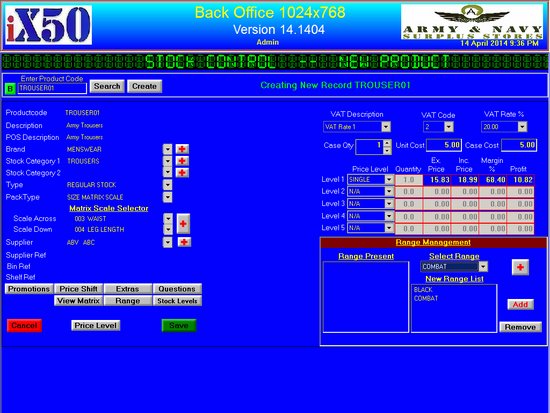Screen dimensions: 550x413
Task: Click the Level 1 Ex. Price cell 15.83
Action: click(437, 180)
